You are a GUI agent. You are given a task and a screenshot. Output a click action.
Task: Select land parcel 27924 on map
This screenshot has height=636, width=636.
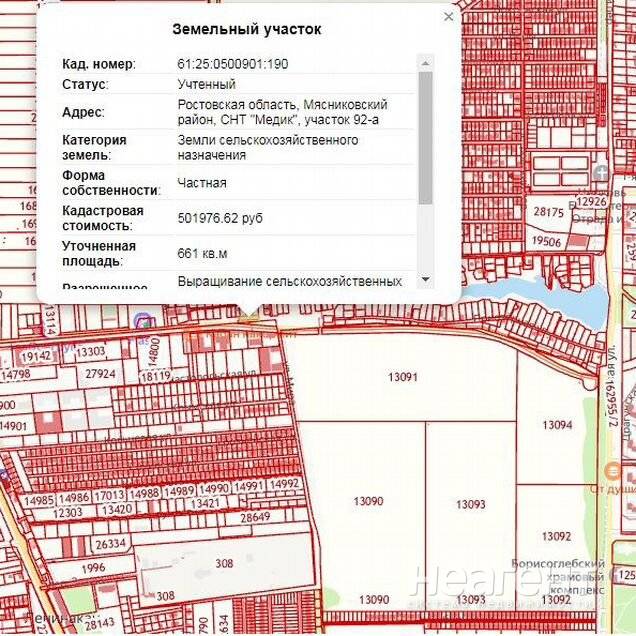[100, 374]
